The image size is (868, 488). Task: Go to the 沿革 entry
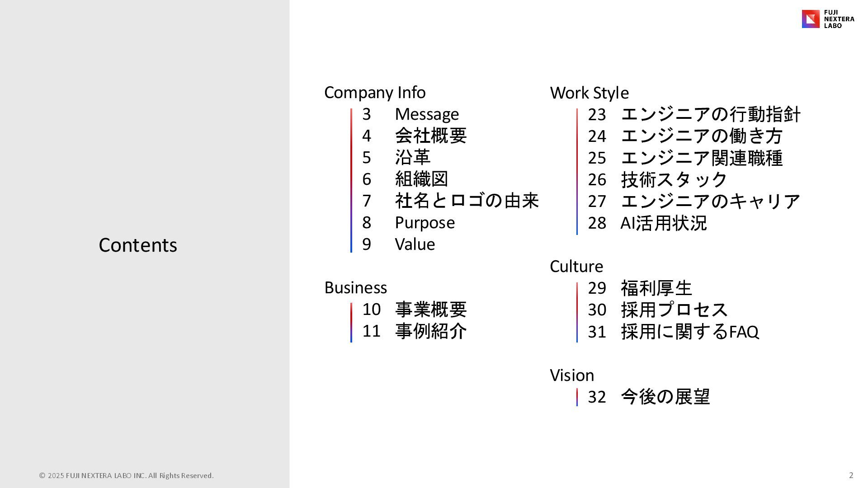click(x=412, y=158)
